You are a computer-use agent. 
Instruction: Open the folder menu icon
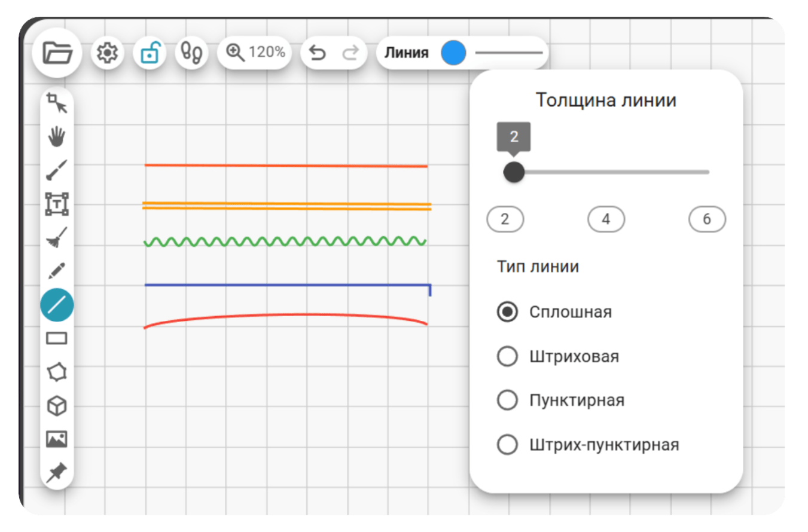tap(57, 53)
